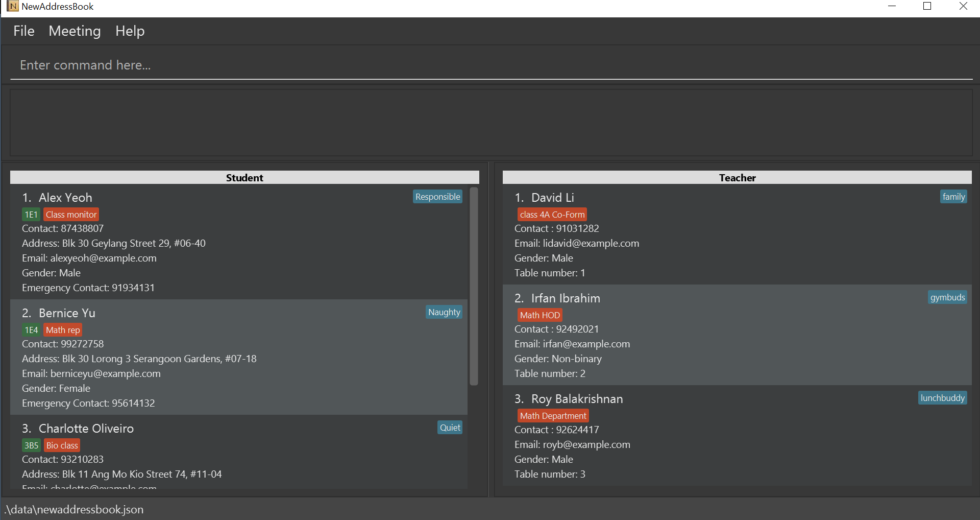Click Irfan's contact 92492021
980x520 pixels.
pos(557,329)
